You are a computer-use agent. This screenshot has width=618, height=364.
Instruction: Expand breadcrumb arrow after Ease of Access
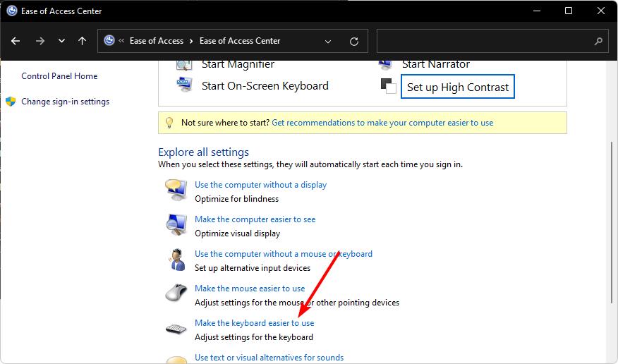pos(191,42)
